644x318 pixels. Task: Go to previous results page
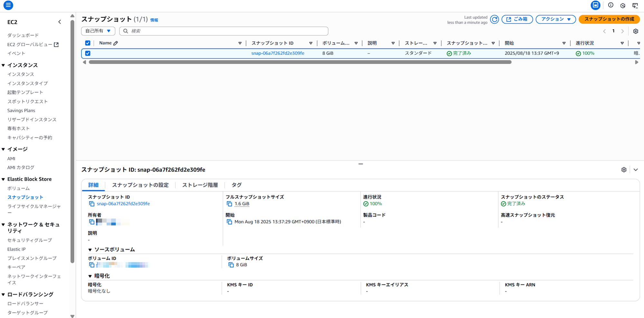(x=604, y=31)
